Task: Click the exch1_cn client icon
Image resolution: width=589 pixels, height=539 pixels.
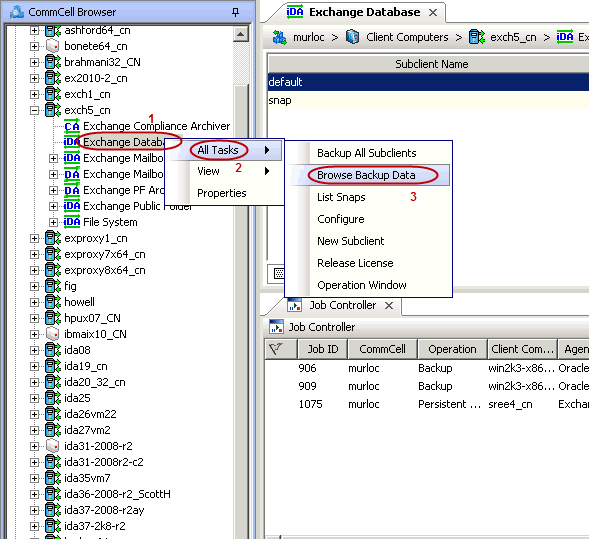Action: pos(53,94)
